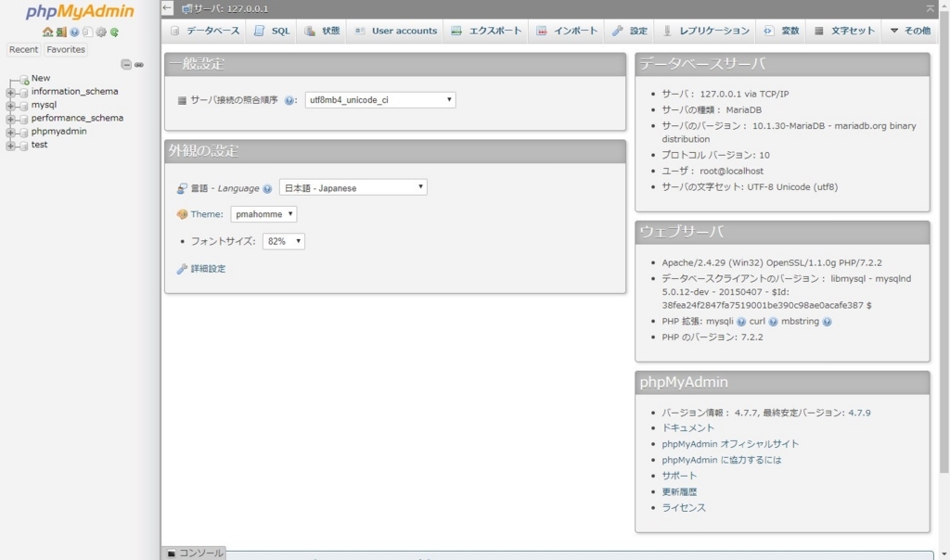Image resolution: width=950 pixels, height=560 pixels.
Task: Open the ライセンス link
Action: coord(684,508)
